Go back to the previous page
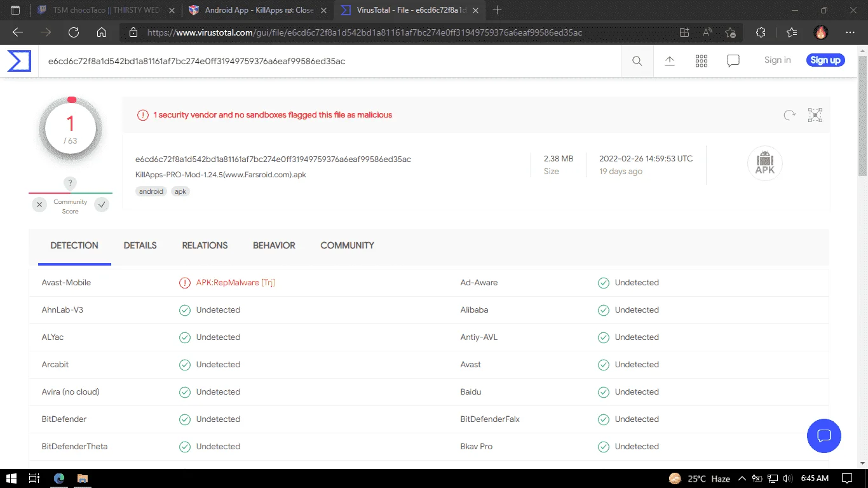Image resolution: width=868 pixels, height=488 pixels. coord(18,32)
